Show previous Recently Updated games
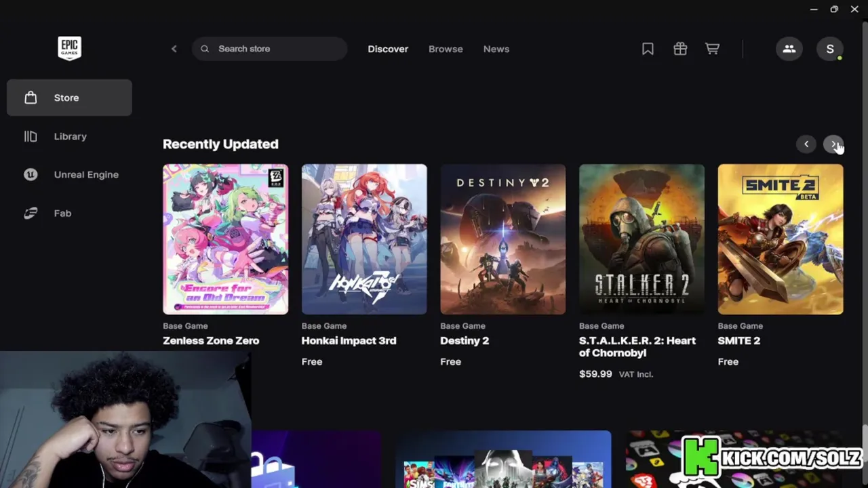868x488 pixels. click(x=806, y=144)
